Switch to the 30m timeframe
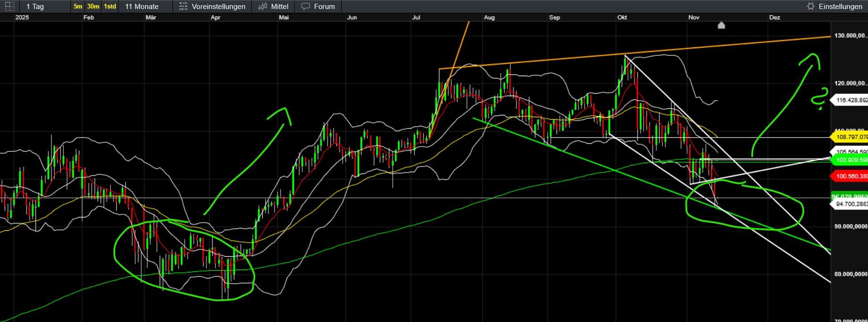868x322 pixels. 93,7
